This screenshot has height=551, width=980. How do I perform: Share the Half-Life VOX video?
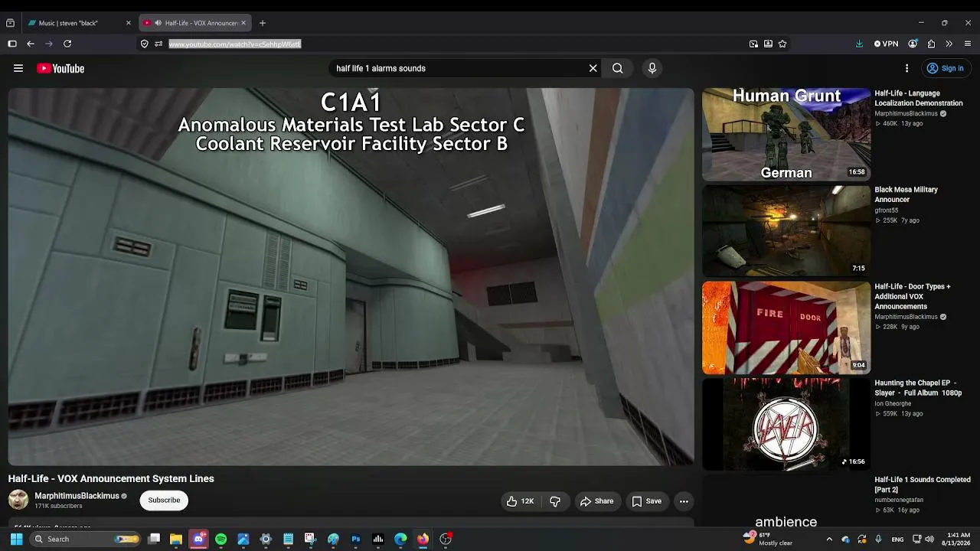[596, 501]
